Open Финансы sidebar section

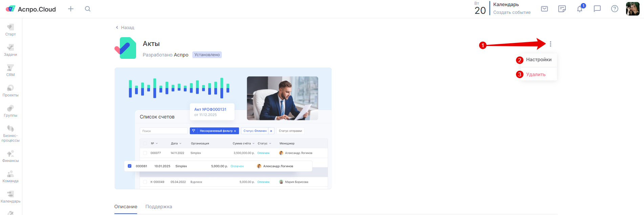pyautogui.click(x=10, y=156)
